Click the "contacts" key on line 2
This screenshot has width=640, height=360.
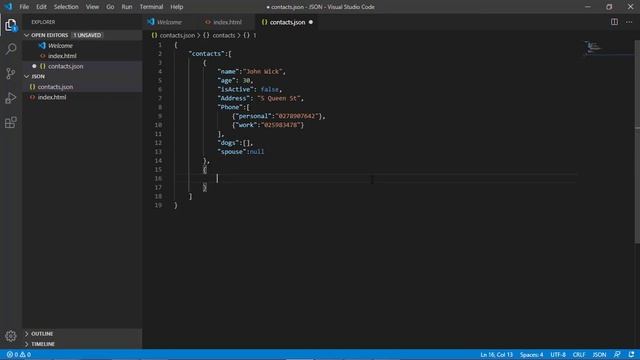coord(207,54)
